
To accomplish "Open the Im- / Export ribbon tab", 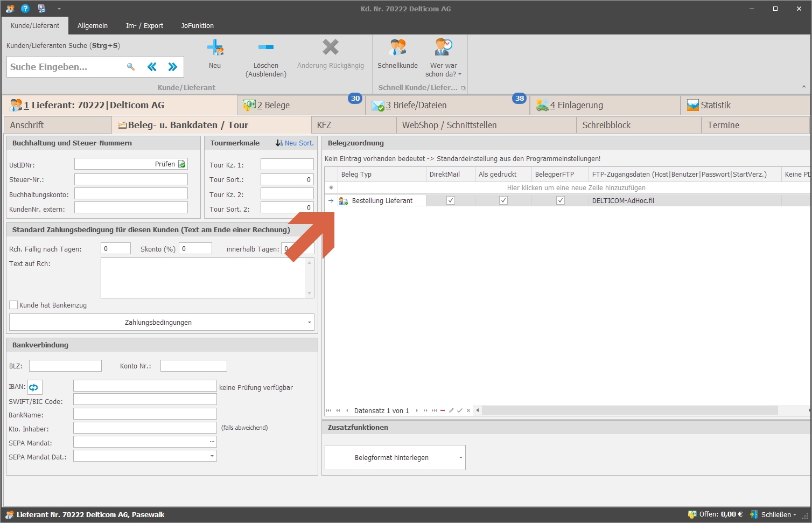I will point(144,25).
